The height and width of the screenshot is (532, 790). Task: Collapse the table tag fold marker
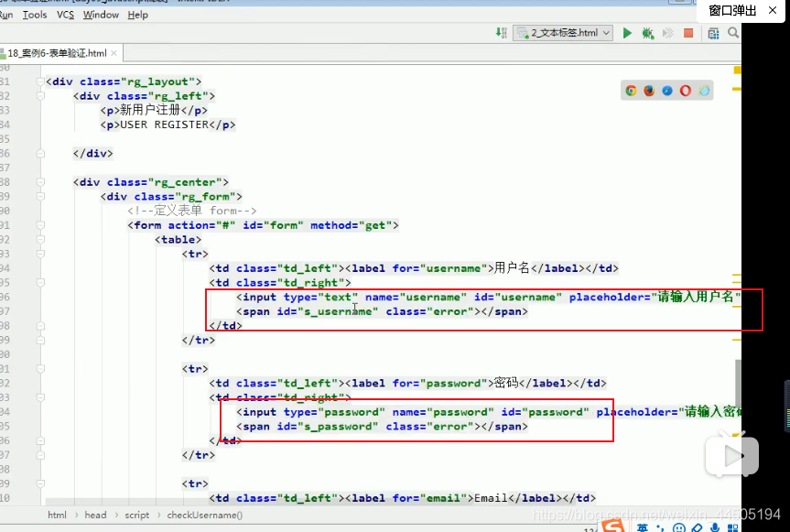(x=40, y=239)
